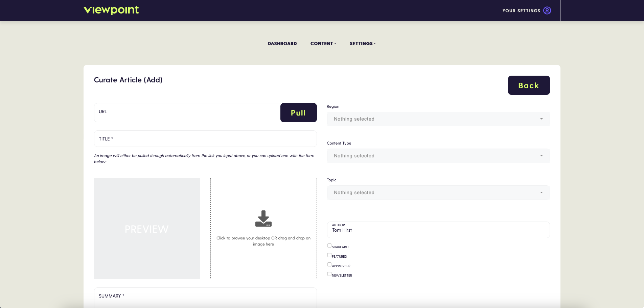Open the Topic dropdown
Screen dimensions: 644x308
click(x=438, y=192)
